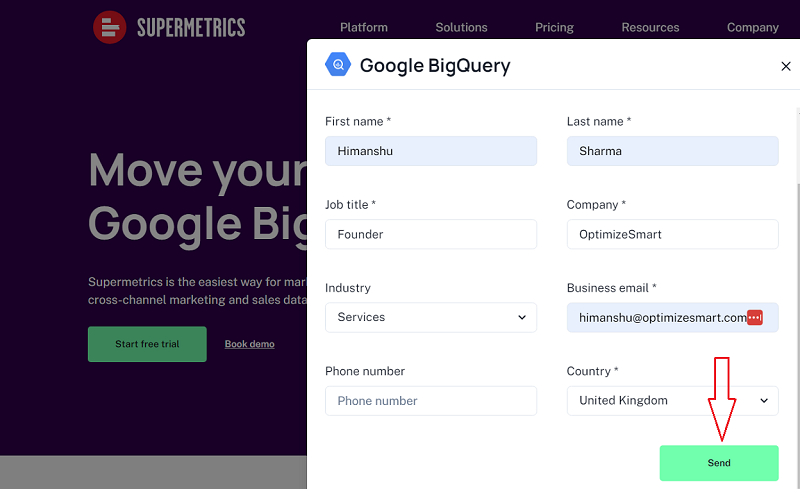
Task: Expand the Industry dropdown chevron
Action: pos(522,317)
